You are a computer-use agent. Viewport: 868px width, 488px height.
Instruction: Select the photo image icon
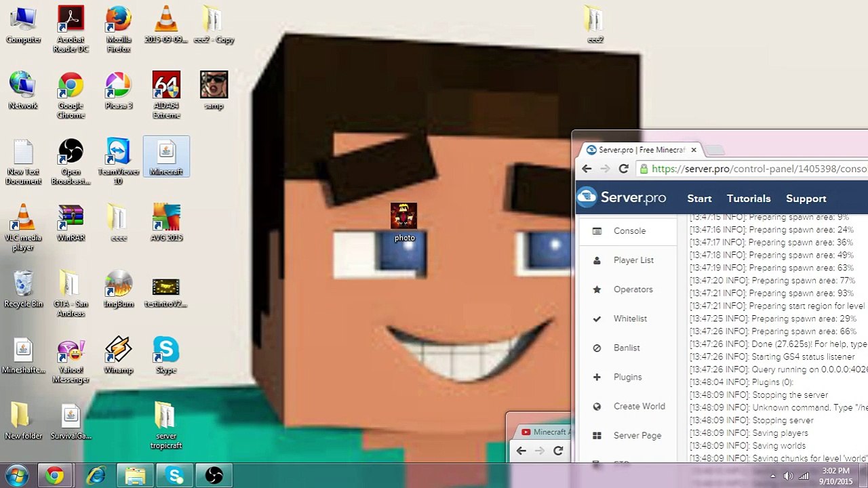tap(404, 222)
